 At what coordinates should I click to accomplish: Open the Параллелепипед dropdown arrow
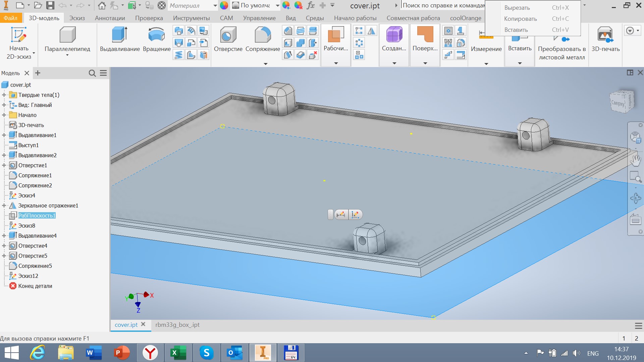pos(67,55)
